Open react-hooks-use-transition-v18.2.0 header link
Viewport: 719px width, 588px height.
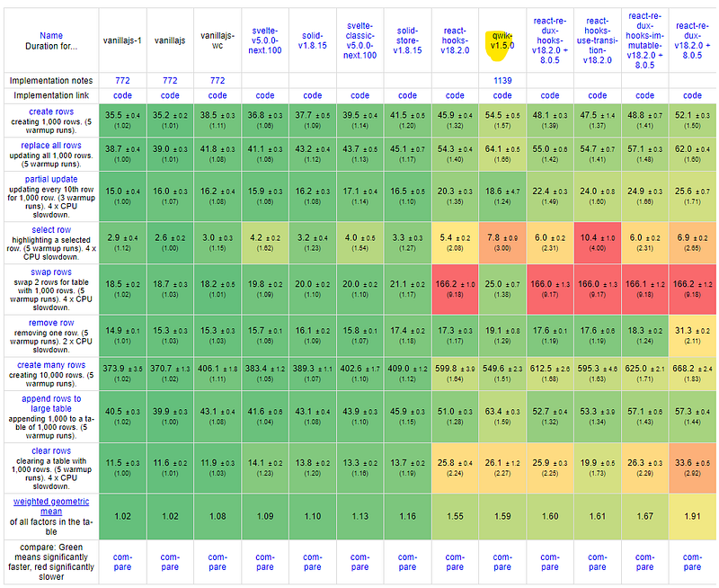click(597, 40)
